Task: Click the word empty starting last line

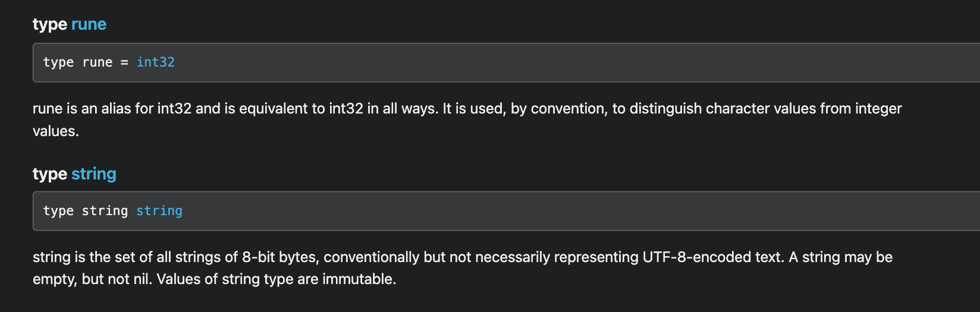Action: [x=54, y=280]
